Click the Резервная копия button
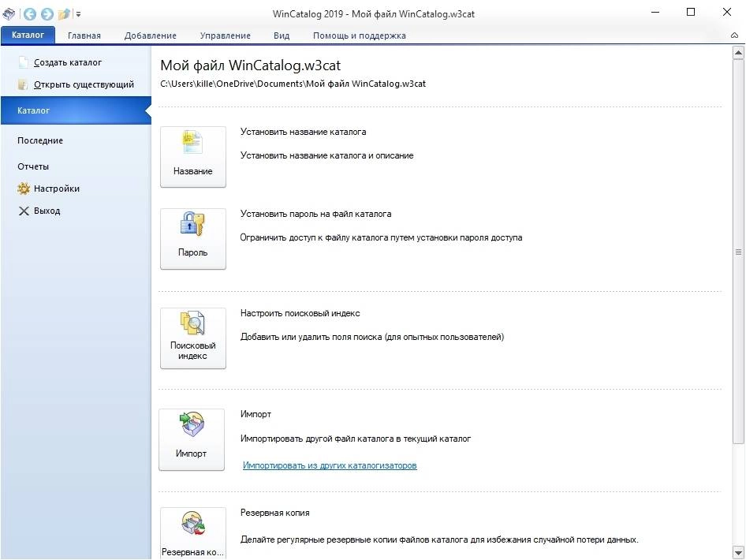Image resolution: width=746 pixels, height=560 pixels. click(192, 533)
